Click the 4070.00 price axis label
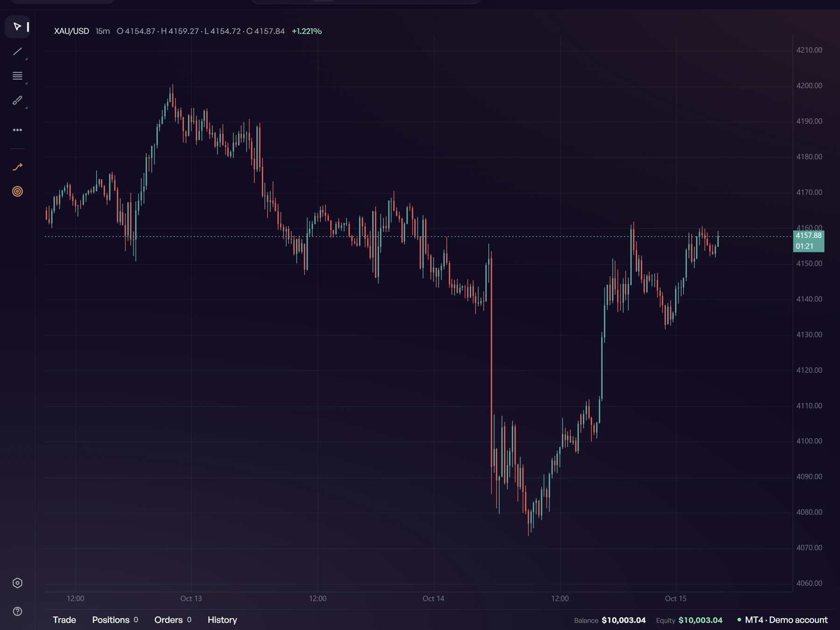The image size is (840, 630). (809, 548)
